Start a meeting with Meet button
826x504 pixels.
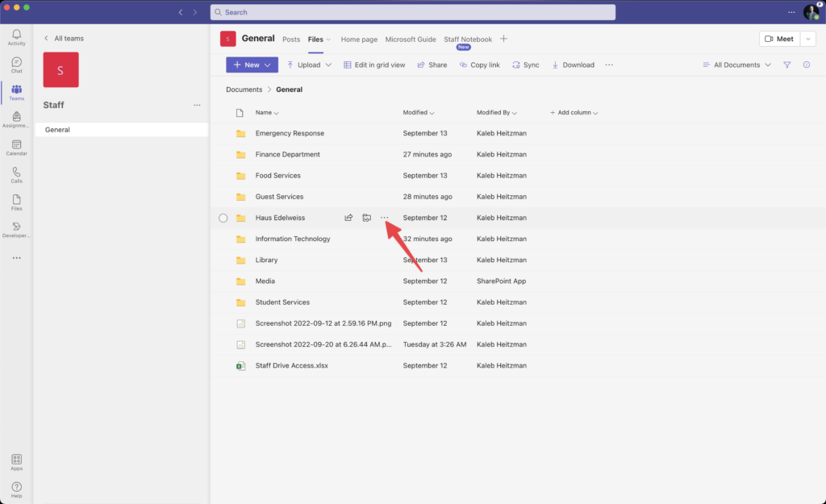tap(780, 39)
